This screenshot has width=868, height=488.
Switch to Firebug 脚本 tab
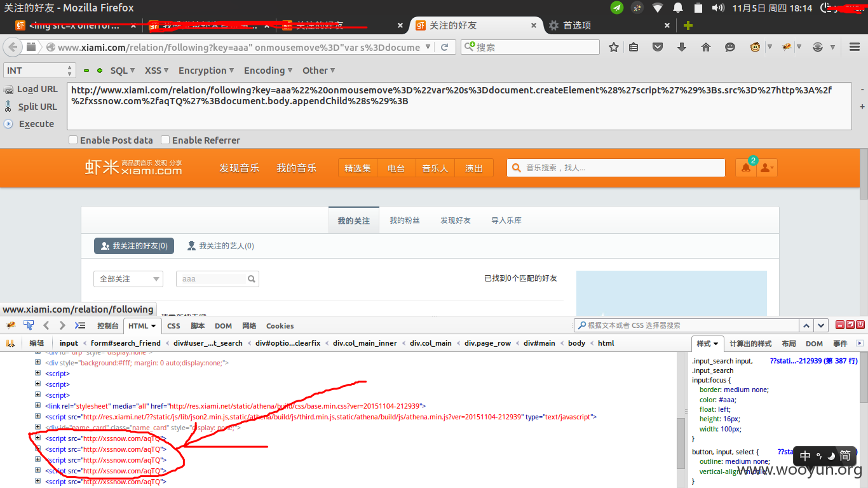click(x=198, y=325)
